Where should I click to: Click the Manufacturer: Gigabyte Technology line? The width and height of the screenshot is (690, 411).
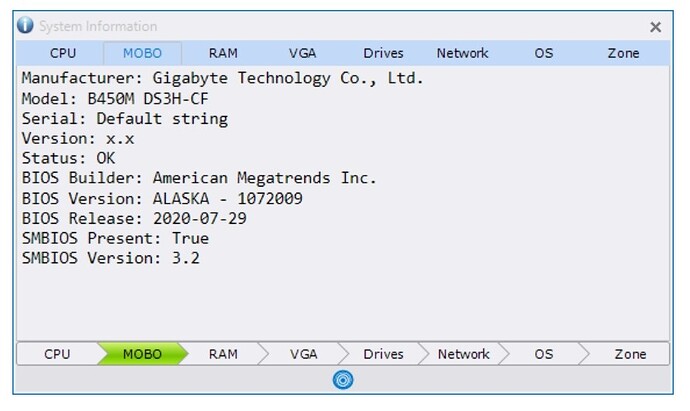(222, 78)
